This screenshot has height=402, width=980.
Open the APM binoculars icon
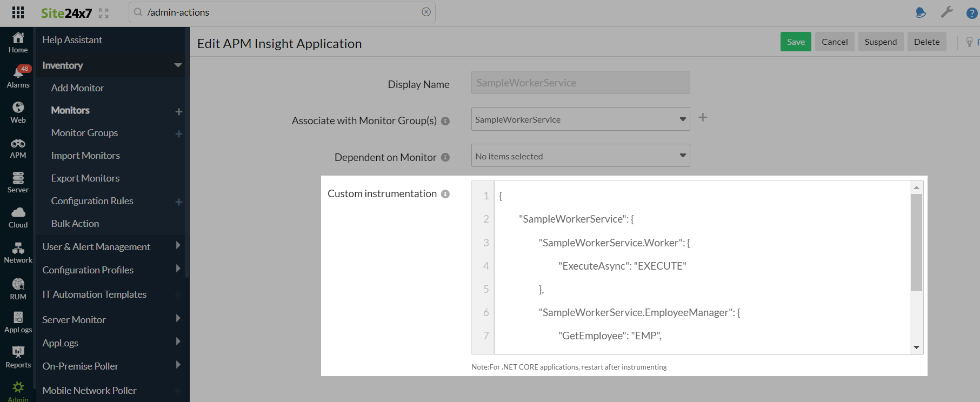(x=18, y=144)
